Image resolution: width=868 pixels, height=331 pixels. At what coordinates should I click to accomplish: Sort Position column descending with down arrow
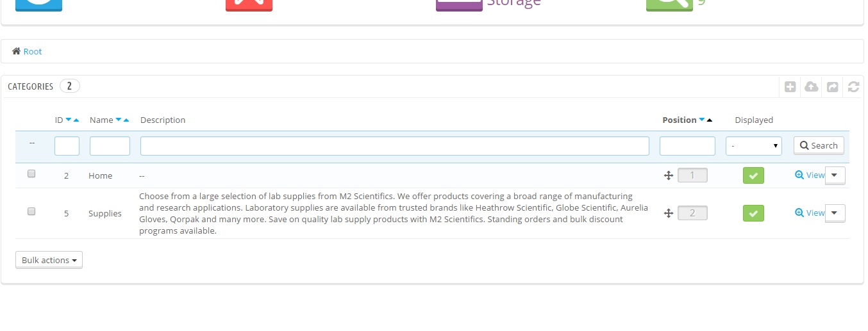pos(702,120)
